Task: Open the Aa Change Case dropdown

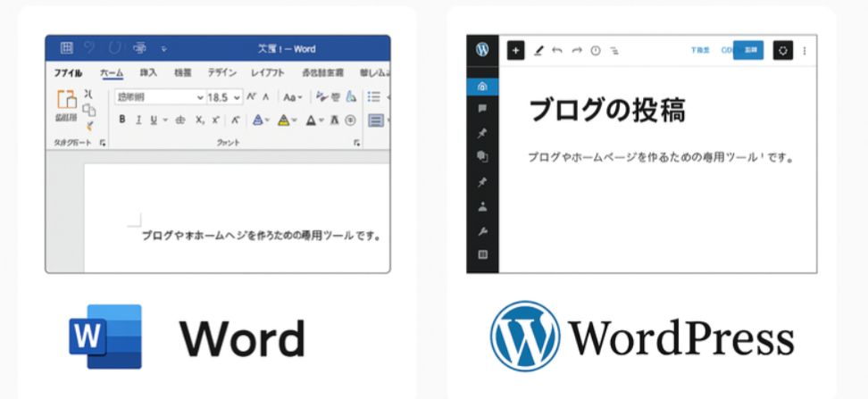Action: (x=293, y=97)
